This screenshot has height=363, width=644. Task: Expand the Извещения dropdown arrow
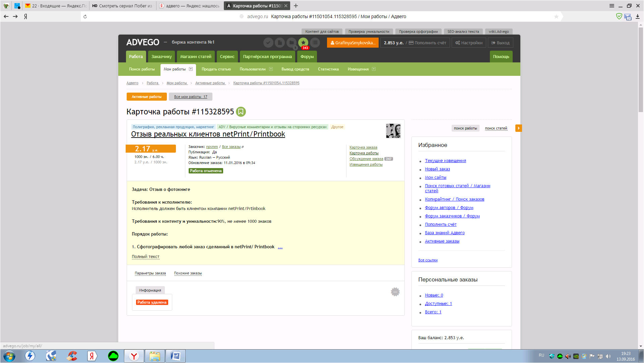[x=374, y=69]
